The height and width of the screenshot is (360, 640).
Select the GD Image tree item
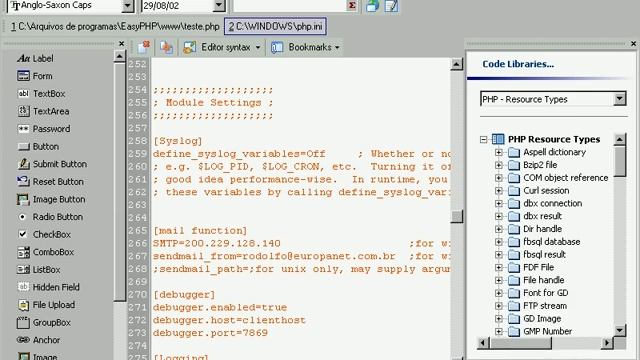542,318
